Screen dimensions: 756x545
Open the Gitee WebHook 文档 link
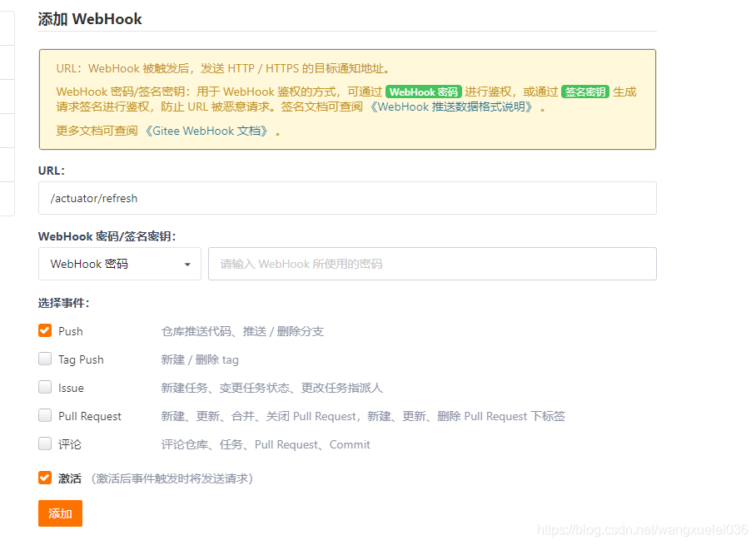(206, 131)
